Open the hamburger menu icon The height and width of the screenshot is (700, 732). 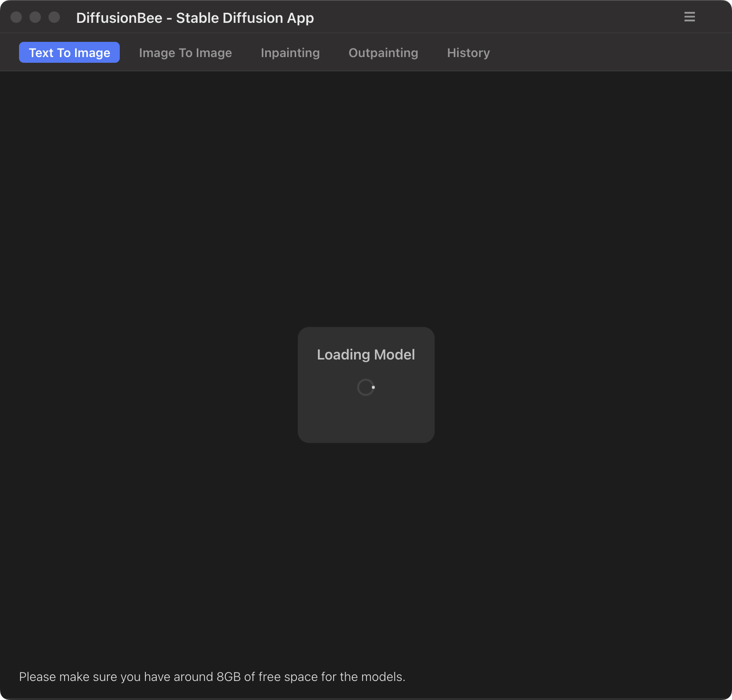point(689,17)
